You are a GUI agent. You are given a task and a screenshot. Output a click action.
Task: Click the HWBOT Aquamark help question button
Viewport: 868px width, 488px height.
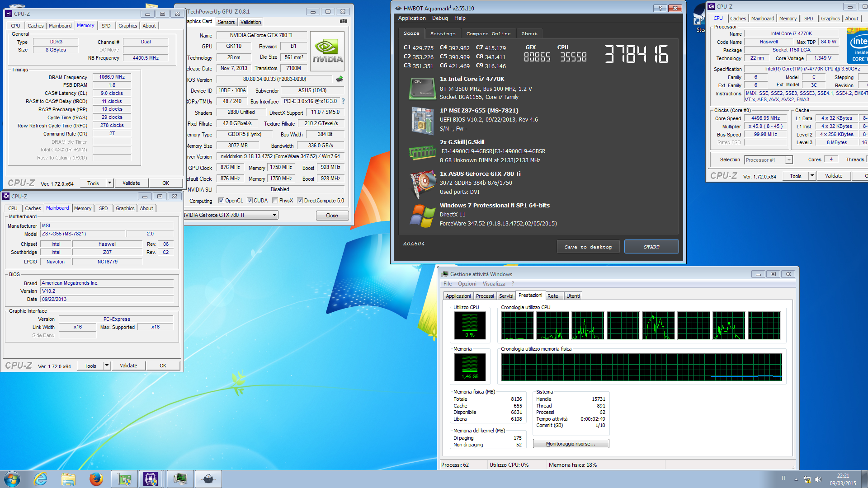660,8
